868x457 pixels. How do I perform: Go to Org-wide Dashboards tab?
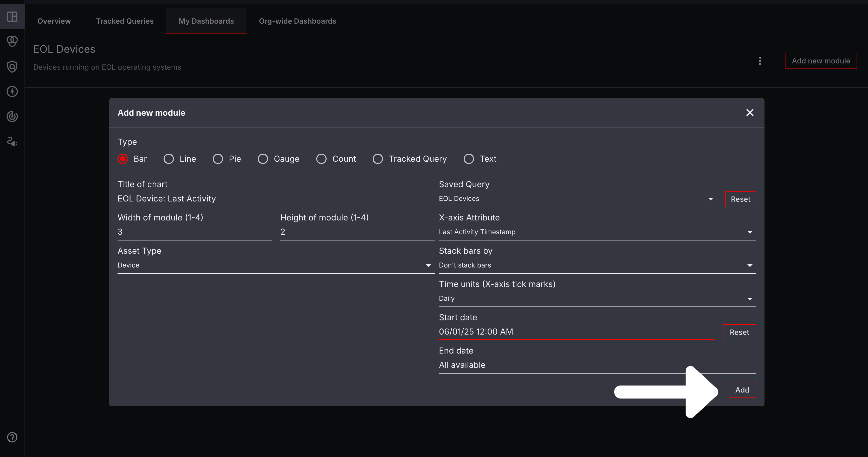(x=297, y=21)
